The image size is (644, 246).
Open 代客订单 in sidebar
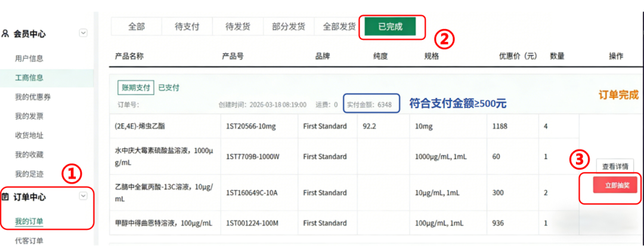pos(29,241)
